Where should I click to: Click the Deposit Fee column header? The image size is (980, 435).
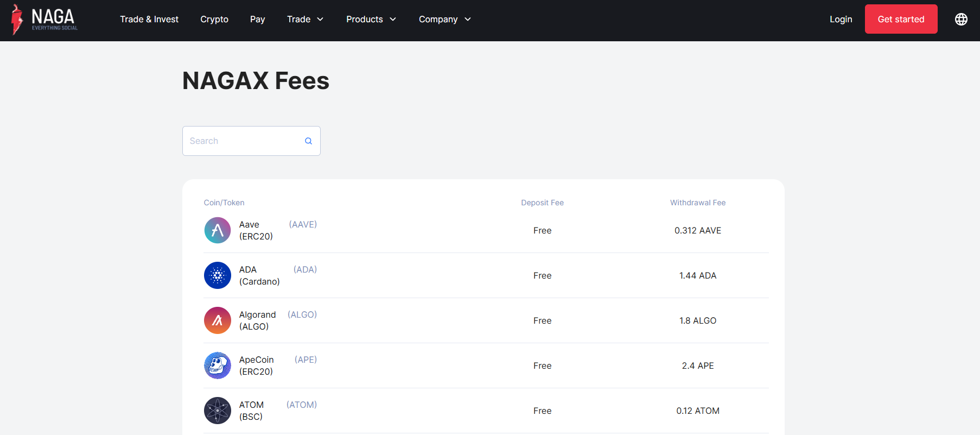(543, 203)
